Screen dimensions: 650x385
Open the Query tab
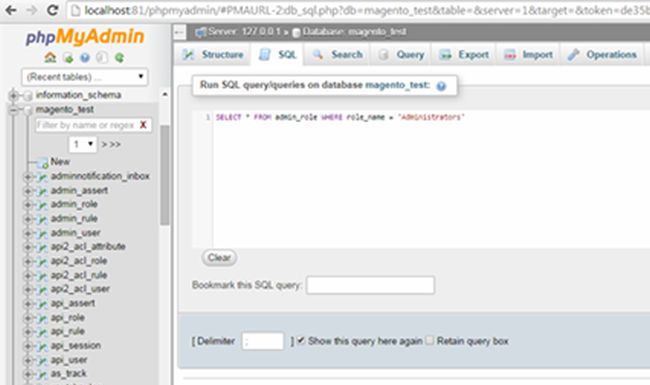(401, 55)
